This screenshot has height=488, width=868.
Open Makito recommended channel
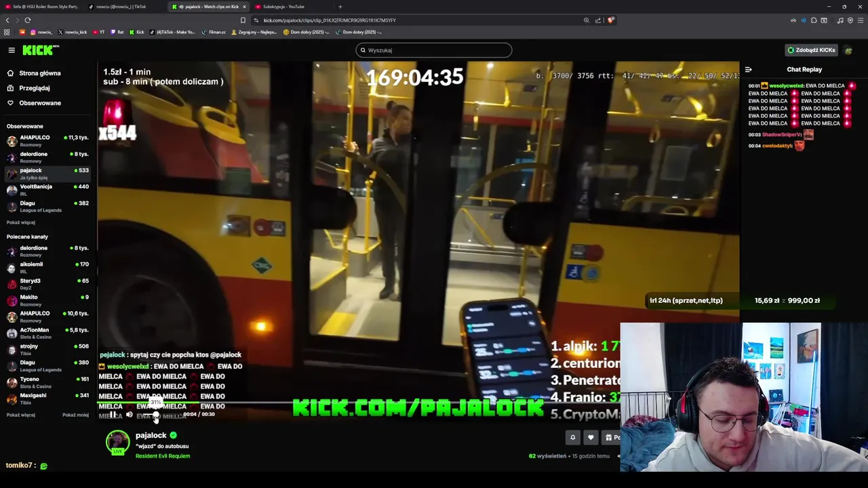pos(47,300)
